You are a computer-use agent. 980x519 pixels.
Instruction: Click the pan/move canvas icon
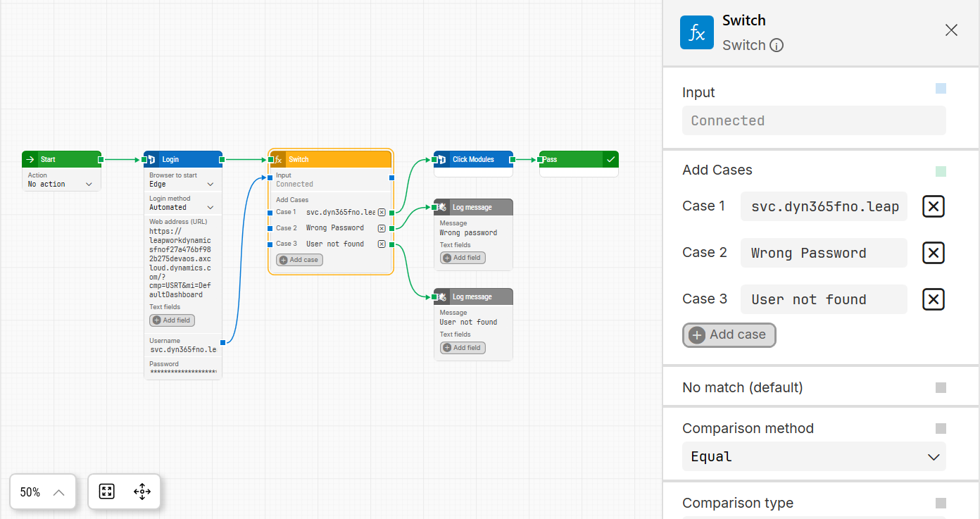pos(142,492)
